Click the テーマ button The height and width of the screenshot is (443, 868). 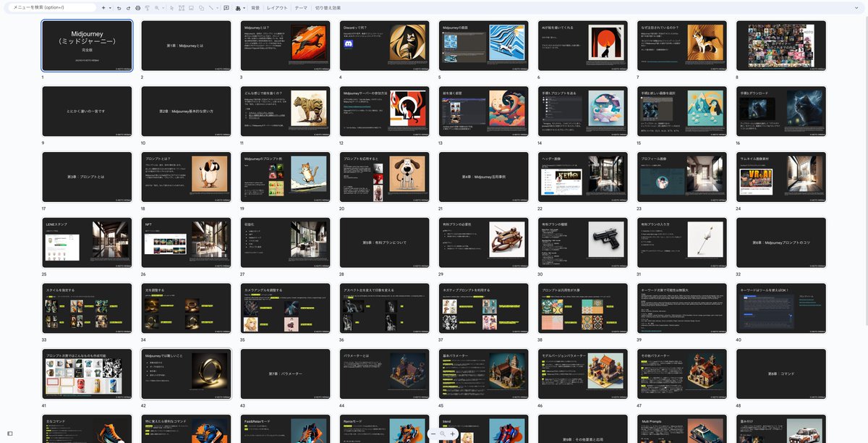(301, 7)
